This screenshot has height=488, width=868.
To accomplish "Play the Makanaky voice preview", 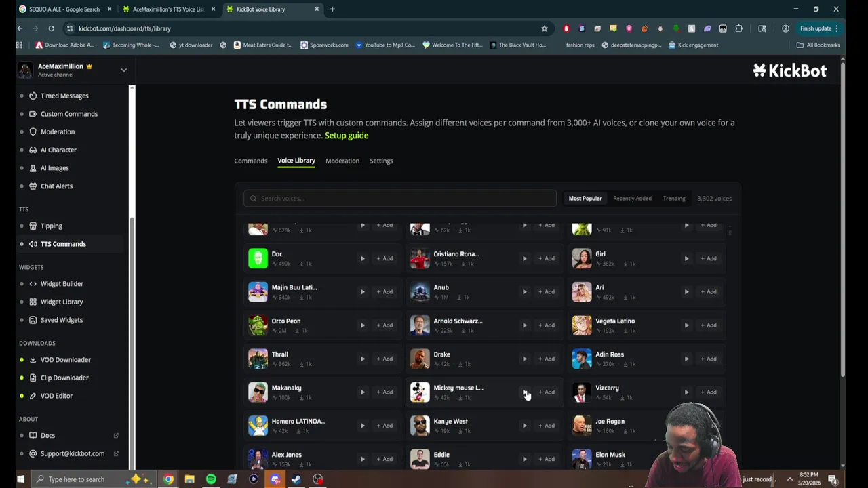I will tap(362, 392).
